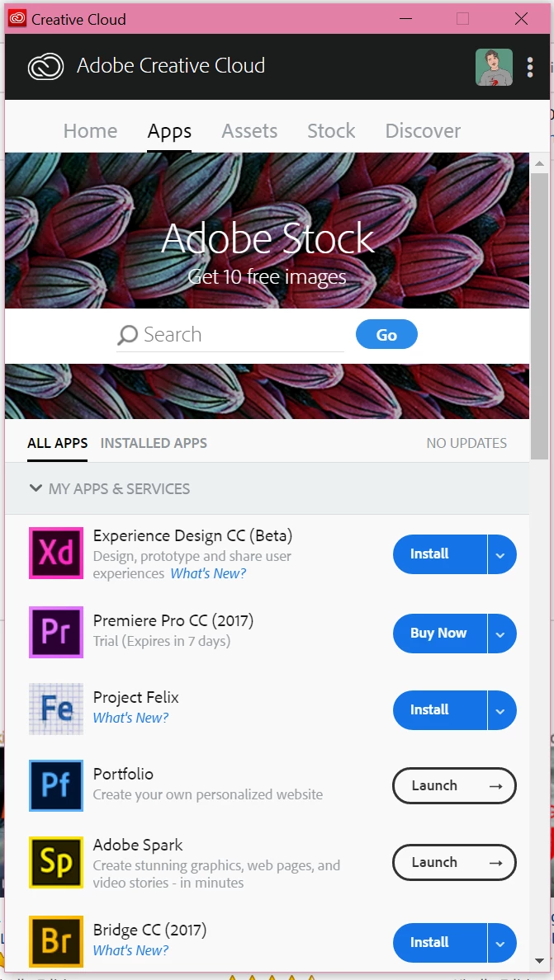Click the Bridge CC Br icon
This screenshot has height=980, width=554.
point(56,941)
